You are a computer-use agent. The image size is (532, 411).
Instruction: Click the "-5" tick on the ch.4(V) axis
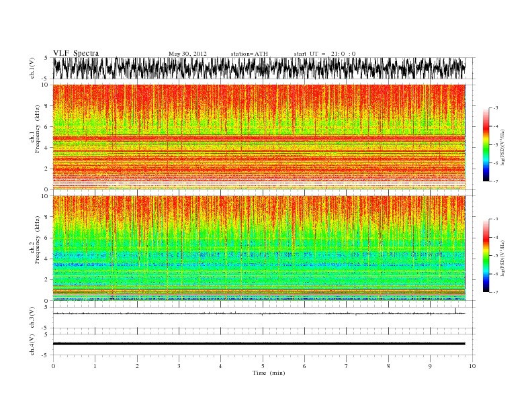pos(46,355)
